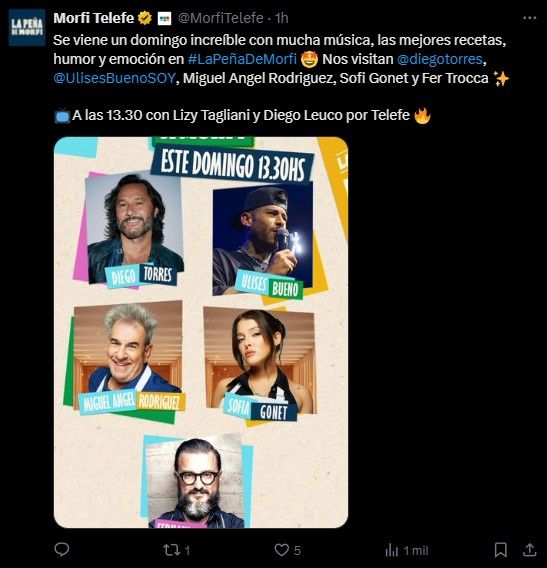Like the tweet with heart icon
Image resolution: width=547 pixels, height=568 pixels.
pyautogui.click(x=281, y=550)
